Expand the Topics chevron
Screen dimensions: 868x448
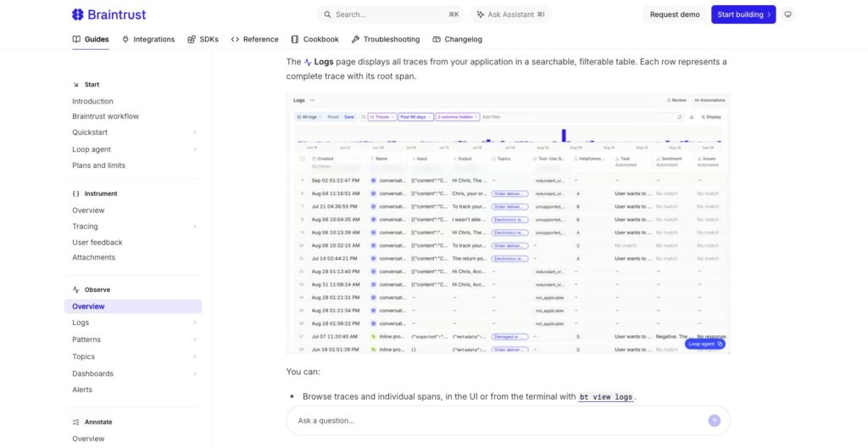tap(195, 356)
